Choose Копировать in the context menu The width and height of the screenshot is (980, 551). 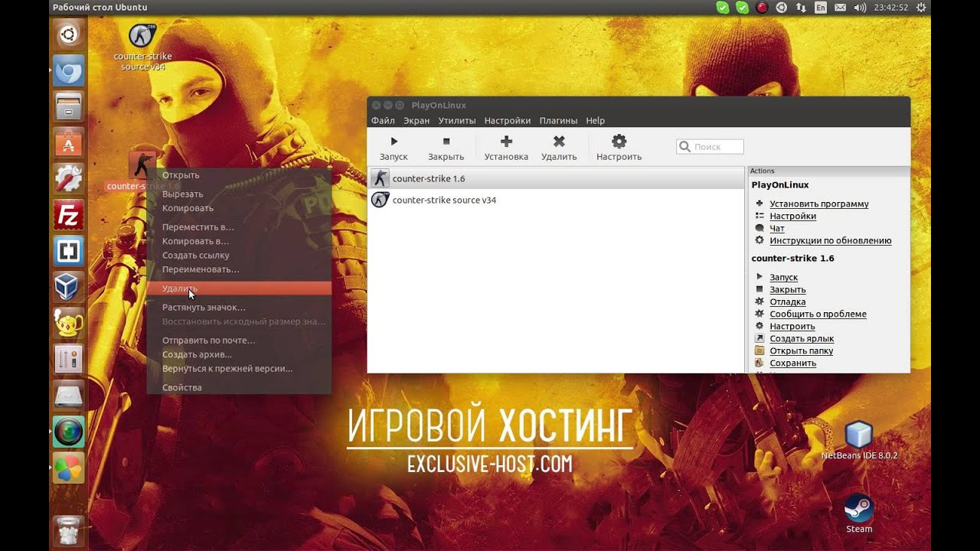239,208
